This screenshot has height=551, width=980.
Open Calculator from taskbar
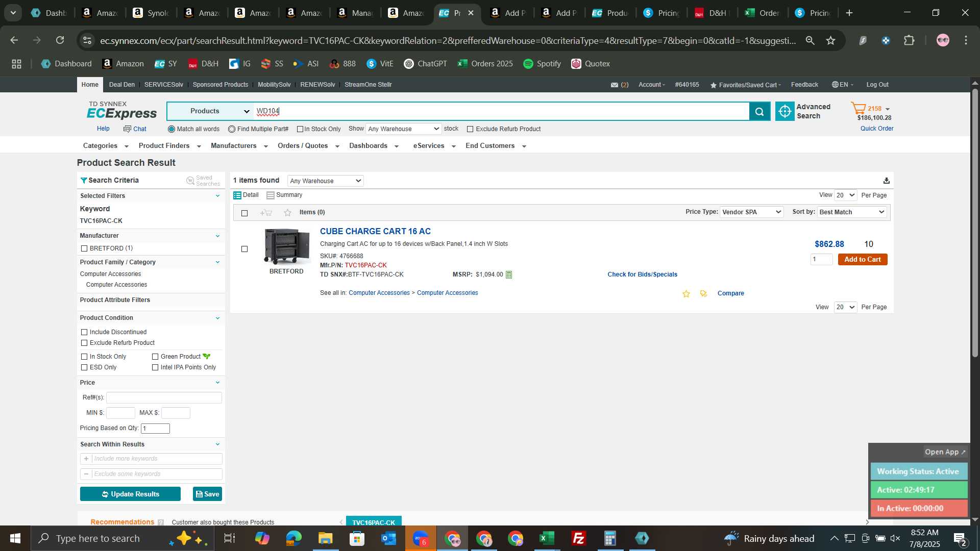click(610, 538)
